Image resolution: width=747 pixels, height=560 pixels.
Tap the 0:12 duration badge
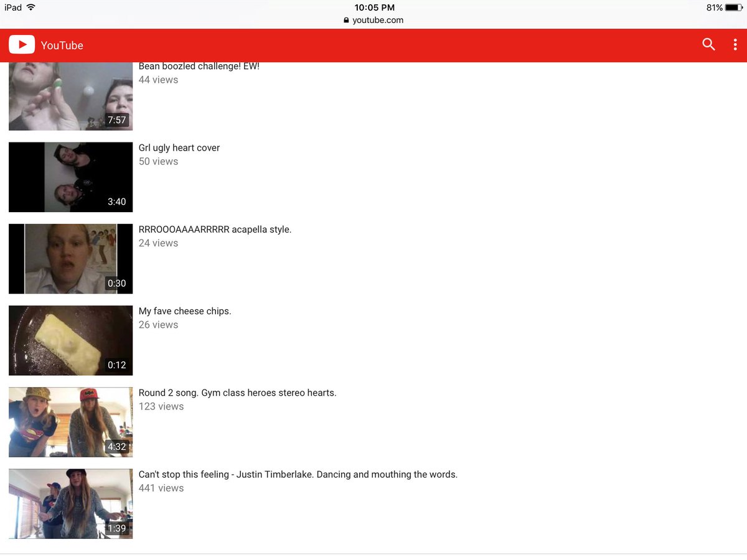pos(117,365)
